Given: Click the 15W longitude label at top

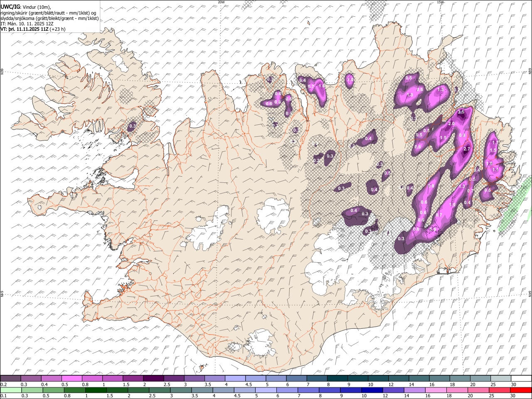Looking at the screenshot, I should 440,2.
